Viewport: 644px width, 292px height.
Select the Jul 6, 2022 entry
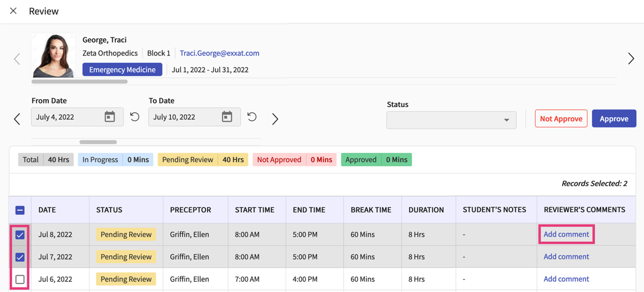coord(20,279)
